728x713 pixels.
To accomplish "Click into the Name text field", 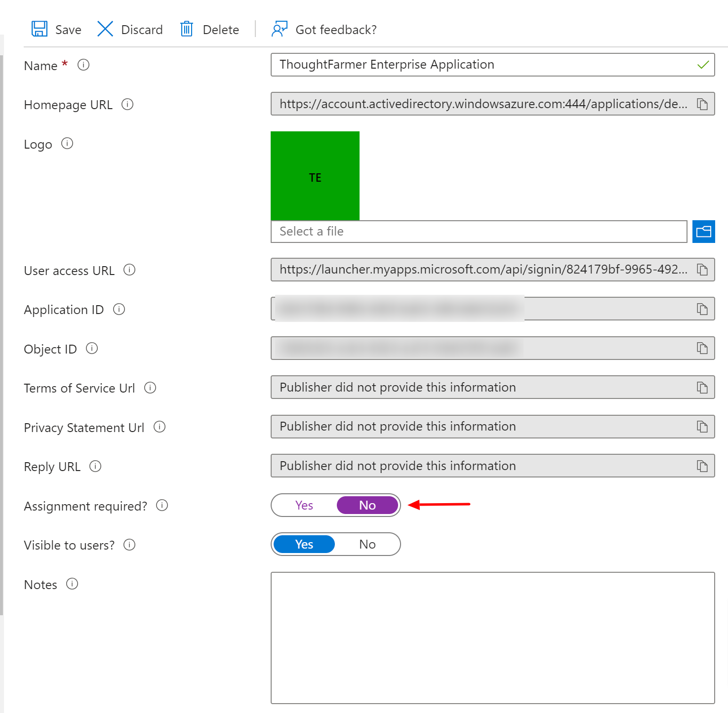I will (493, 65).
